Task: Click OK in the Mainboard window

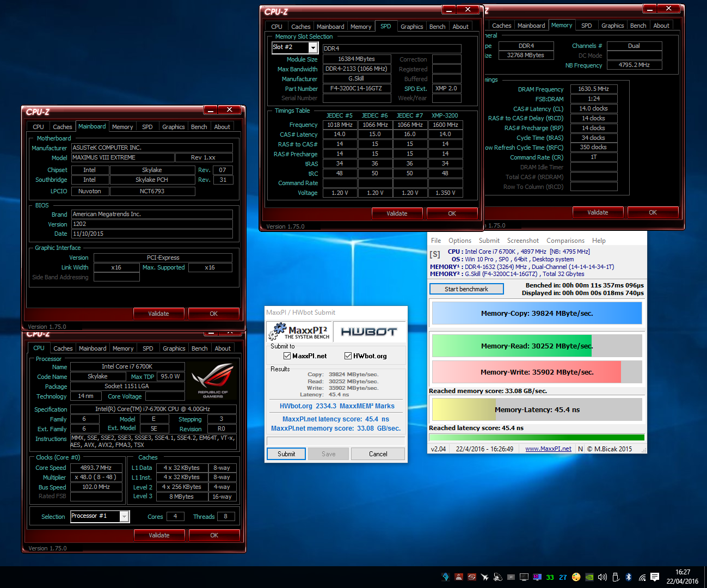Action: [x=213, y=314]
